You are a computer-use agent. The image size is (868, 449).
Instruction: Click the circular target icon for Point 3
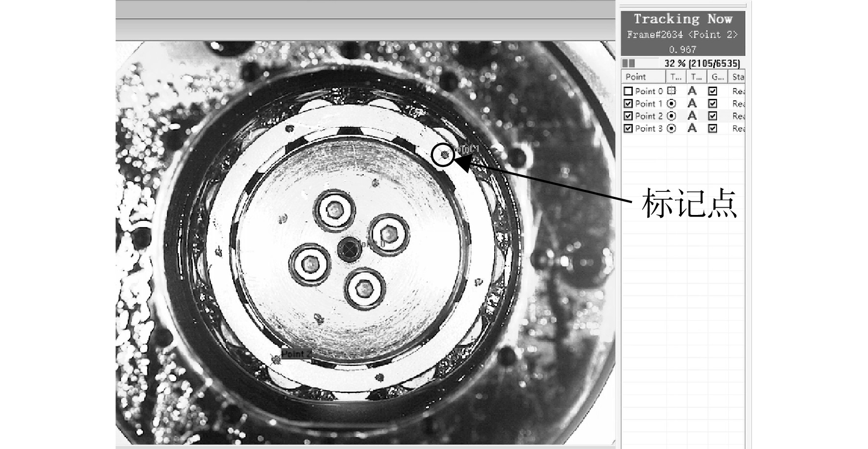(672, 128)
